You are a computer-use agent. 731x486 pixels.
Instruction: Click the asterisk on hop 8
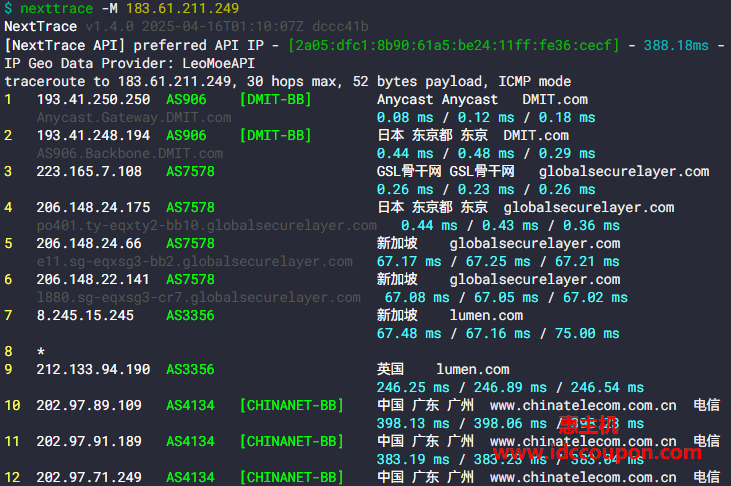click(x=41, y=352)
